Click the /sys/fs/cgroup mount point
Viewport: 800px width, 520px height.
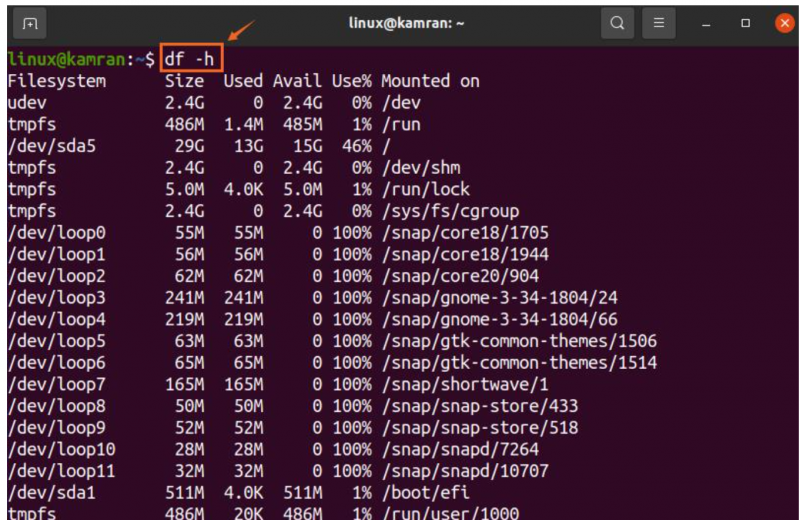click(x=451, y=211)
